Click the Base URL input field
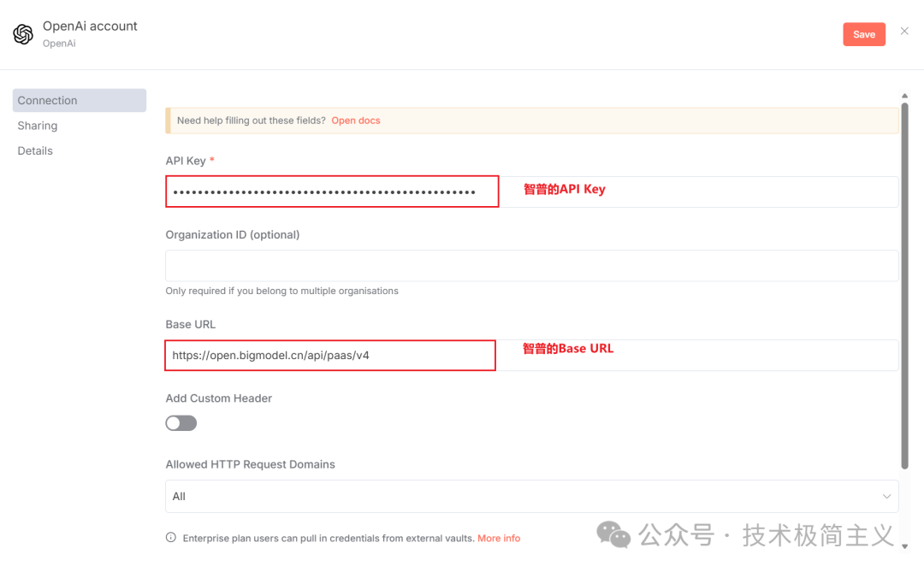 [x=531, y=355]
